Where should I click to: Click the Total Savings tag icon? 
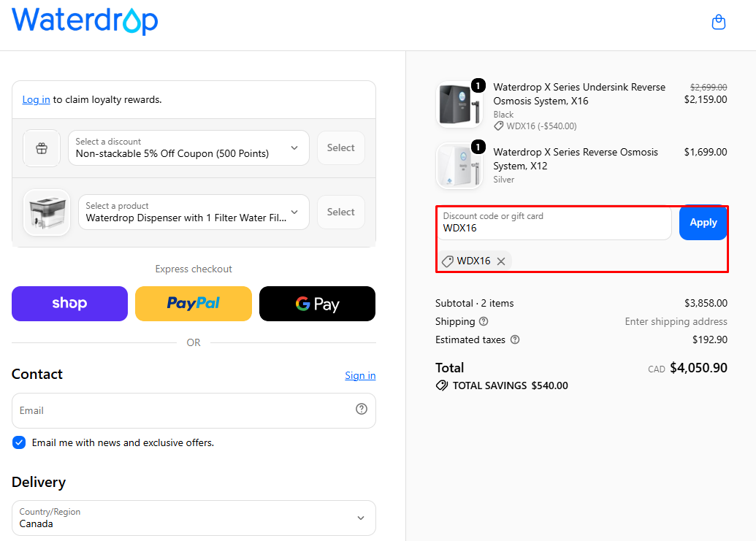[x=442, y=385]
